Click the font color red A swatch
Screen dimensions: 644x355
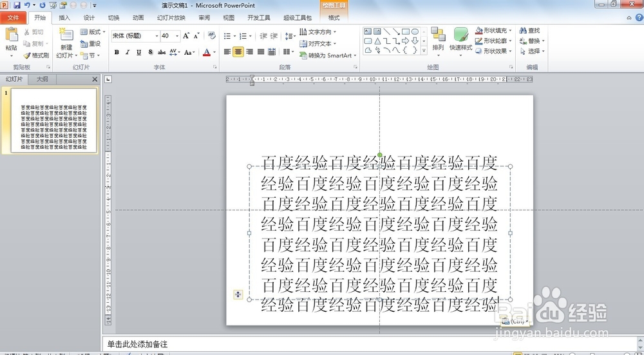(207, 52)
